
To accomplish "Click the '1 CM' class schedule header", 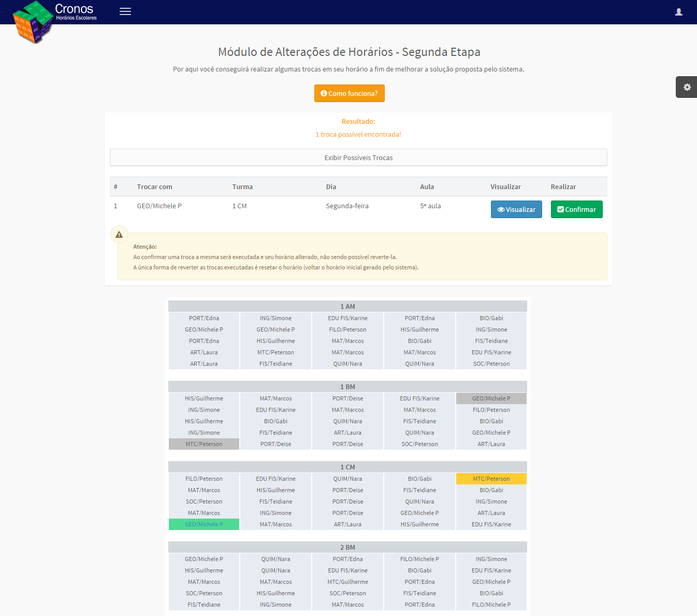I will (x=347, y=467).
